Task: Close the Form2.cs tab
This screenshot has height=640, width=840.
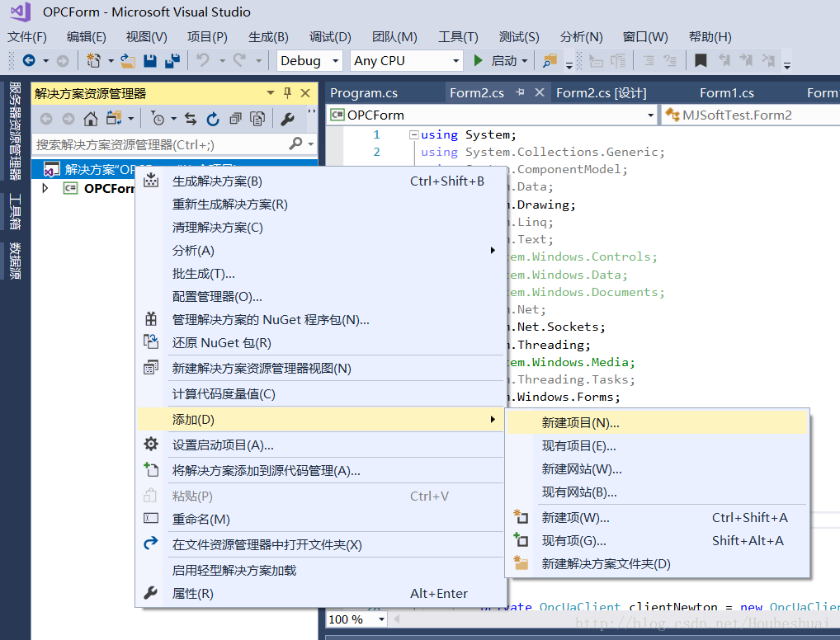Action: coord(540,92)
